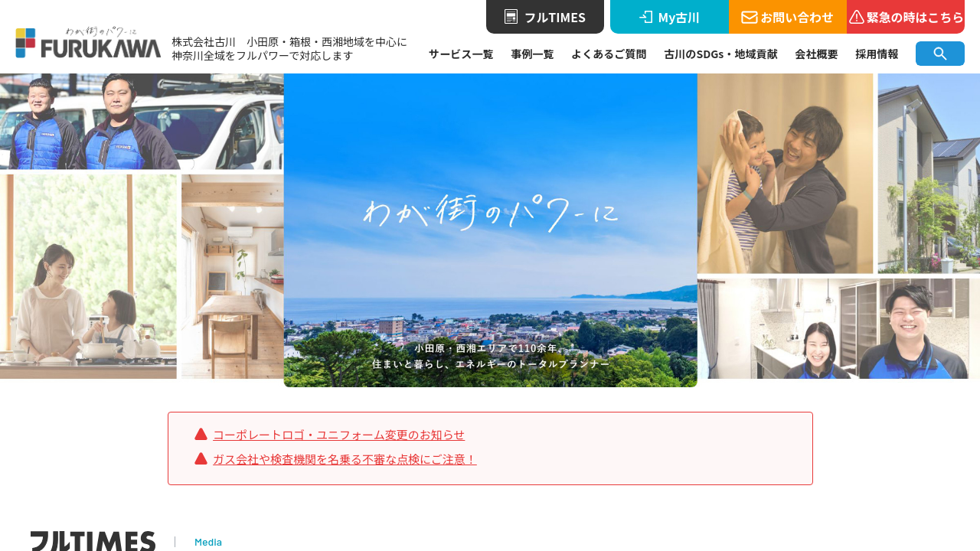Click the フルTIMES Media section heading
980x551 pixels.
pos(93,541)
